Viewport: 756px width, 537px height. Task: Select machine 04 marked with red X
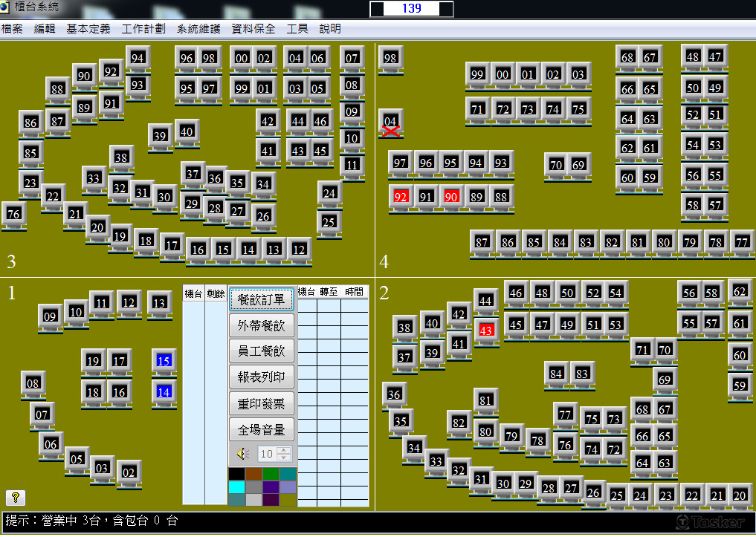390,123
